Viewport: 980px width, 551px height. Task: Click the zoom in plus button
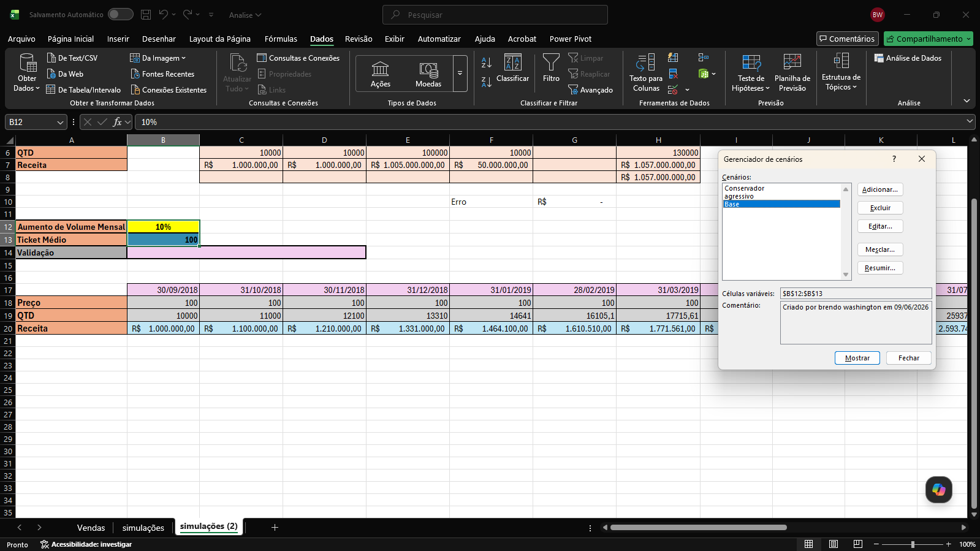[x=948, y=544]
